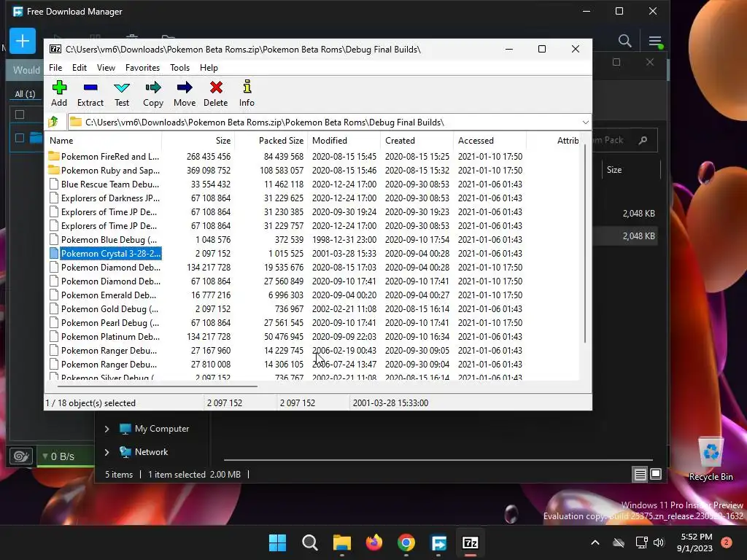Go up one folder level icon
747x560 pixels.
coord(53,122)
